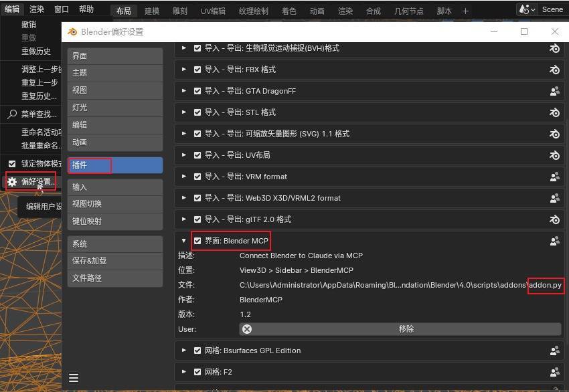The image size is (569, 392).
Task: Toggle the 锁定物体模式 checkbox
Action: point(12,164)
